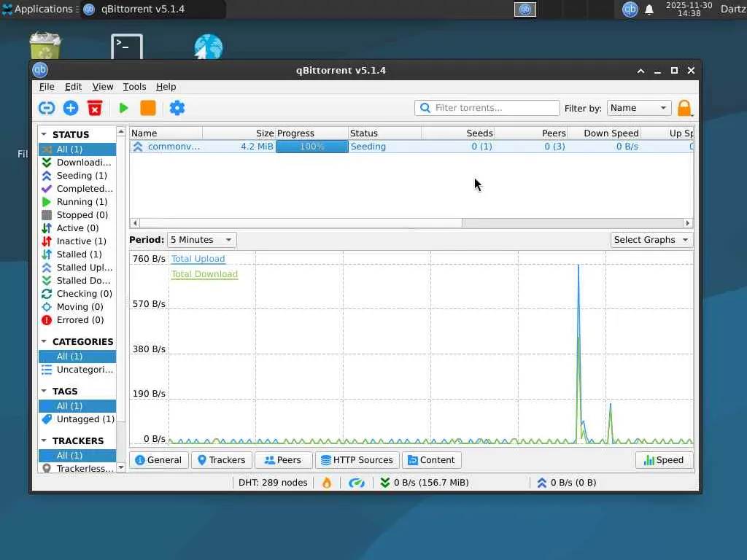The image size is (747, 560).
Task: Open the Applications menu in top panel
Action: 39,9
